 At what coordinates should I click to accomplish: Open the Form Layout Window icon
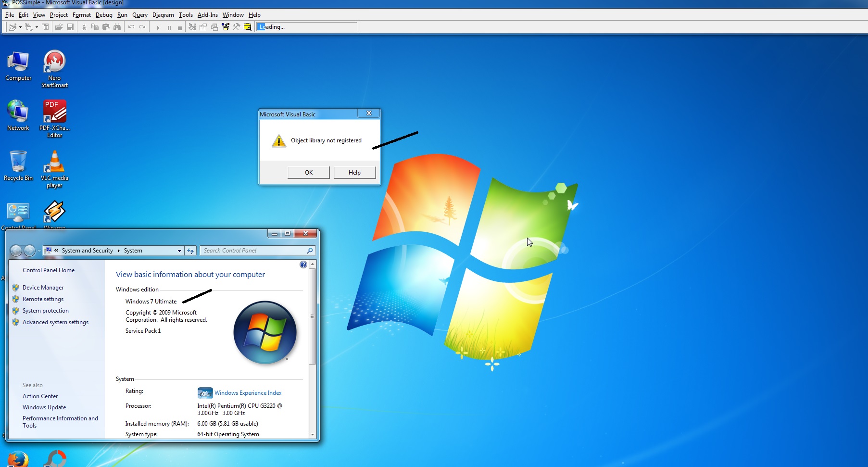point(214,27)
